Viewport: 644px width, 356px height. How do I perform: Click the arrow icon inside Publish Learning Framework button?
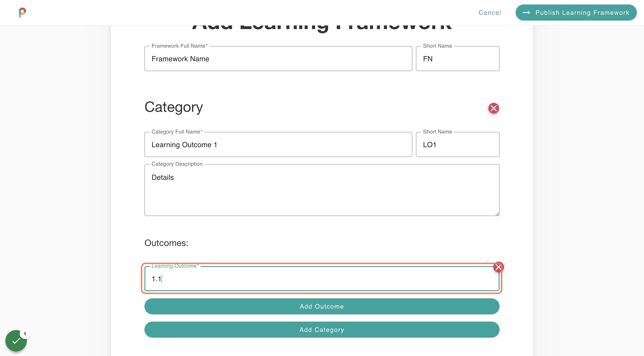point(527,13)
